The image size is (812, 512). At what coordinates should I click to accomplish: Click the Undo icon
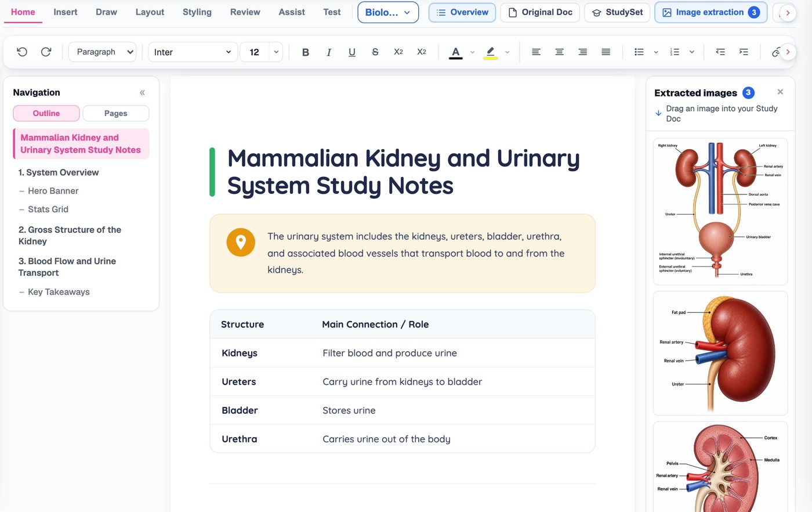click(x=22, y=52)
